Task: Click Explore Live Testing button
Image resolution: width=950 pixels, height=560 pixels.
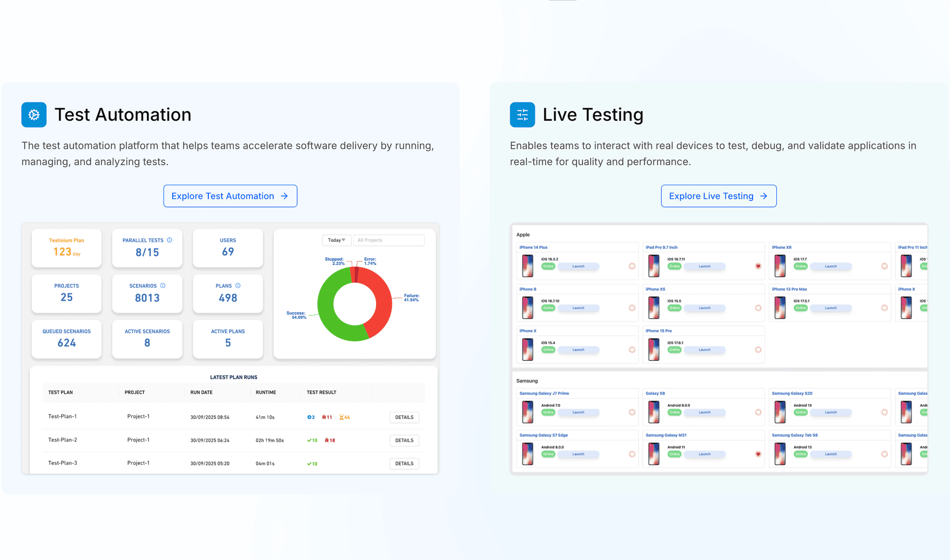Action: (718, 196)
